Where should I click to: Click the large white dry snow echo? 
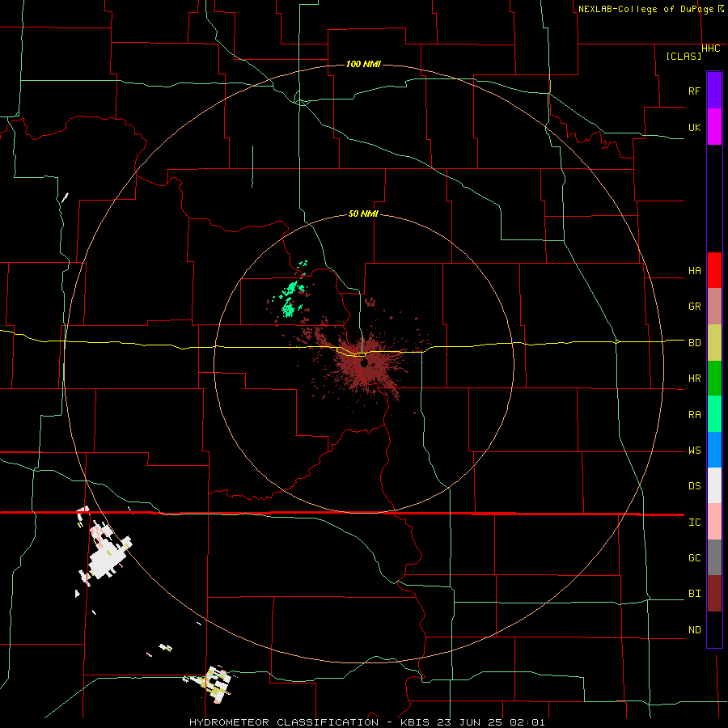click(x=108, y=557)
